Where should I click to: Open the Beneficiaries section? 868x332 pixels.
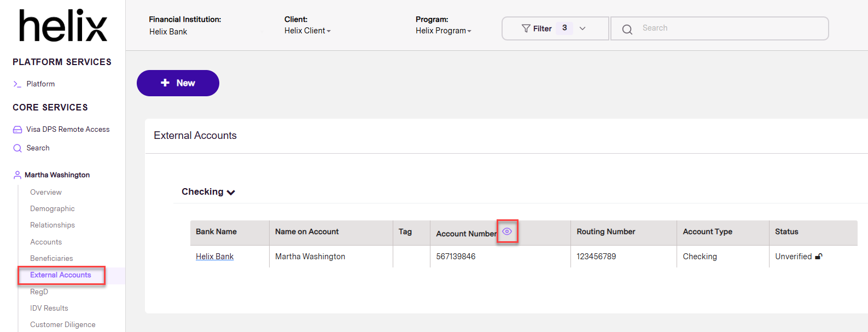pyautogui.click(x=51, y=259)
